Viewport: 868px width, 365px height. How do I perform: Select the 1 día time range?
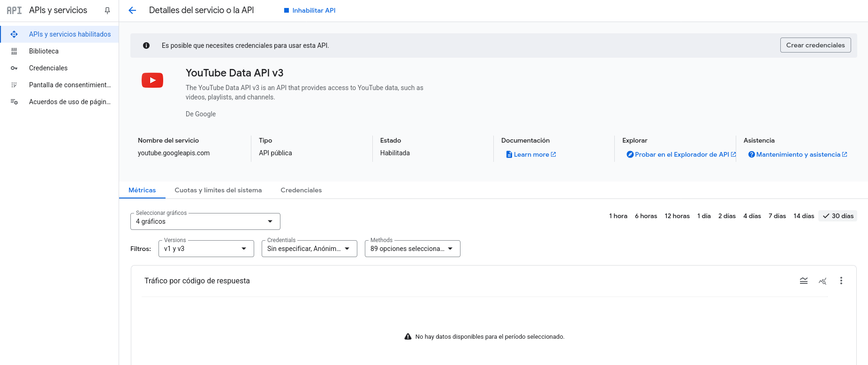click(x=704, y=216)
